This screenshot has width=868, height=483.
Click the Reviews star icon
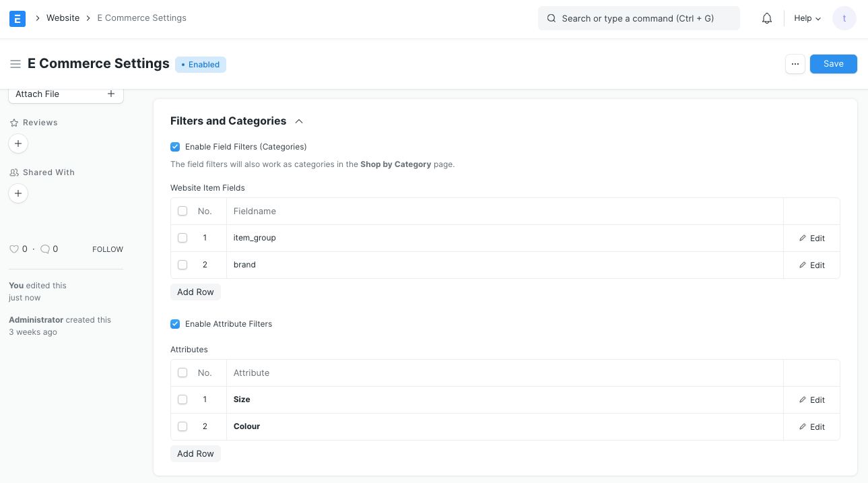pyautogui.click(x=13, y=122)
